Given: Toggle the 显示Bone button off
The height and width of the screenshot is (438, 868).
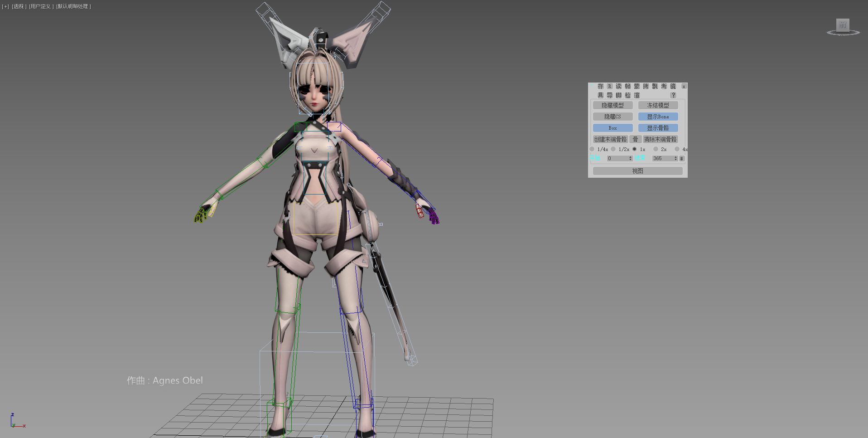Looking at the screenshot, I should 658,117.
